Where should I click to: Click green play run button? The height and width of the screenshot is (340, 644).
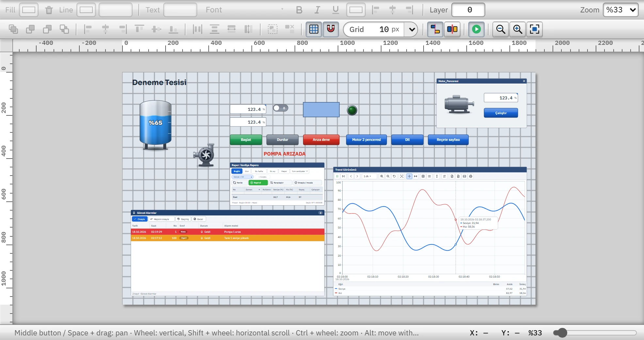click(476, 29)
